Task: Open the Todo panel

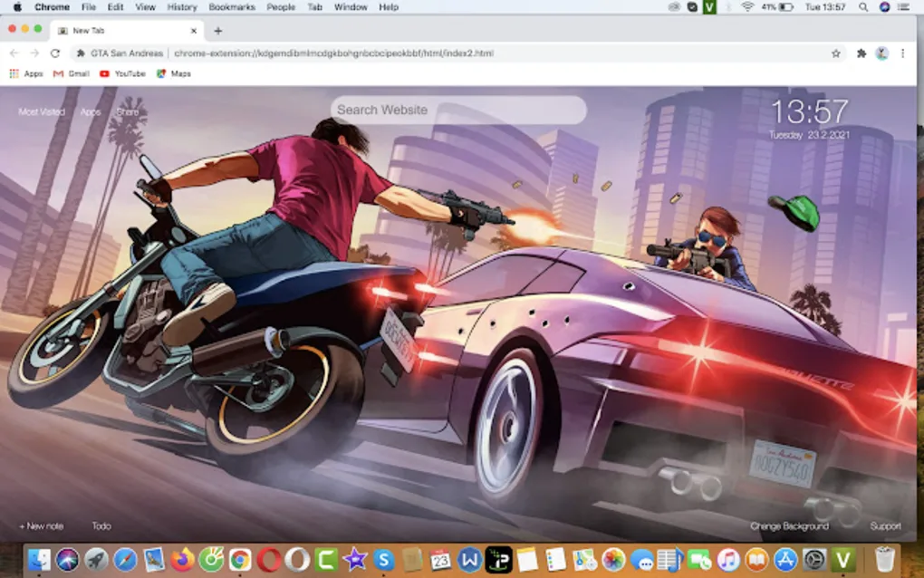Action: (101, 525)
